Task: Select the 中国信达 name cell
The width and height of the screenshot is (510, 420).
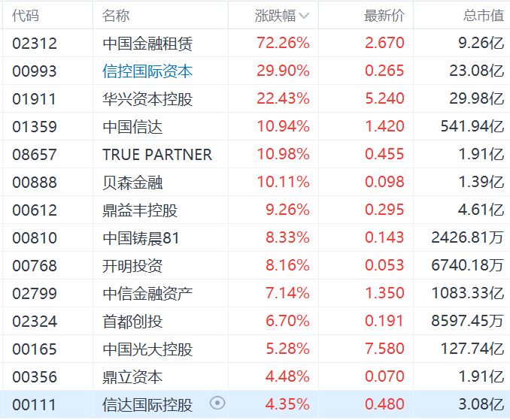Action: pyautogui.click(x=132, y=127)
